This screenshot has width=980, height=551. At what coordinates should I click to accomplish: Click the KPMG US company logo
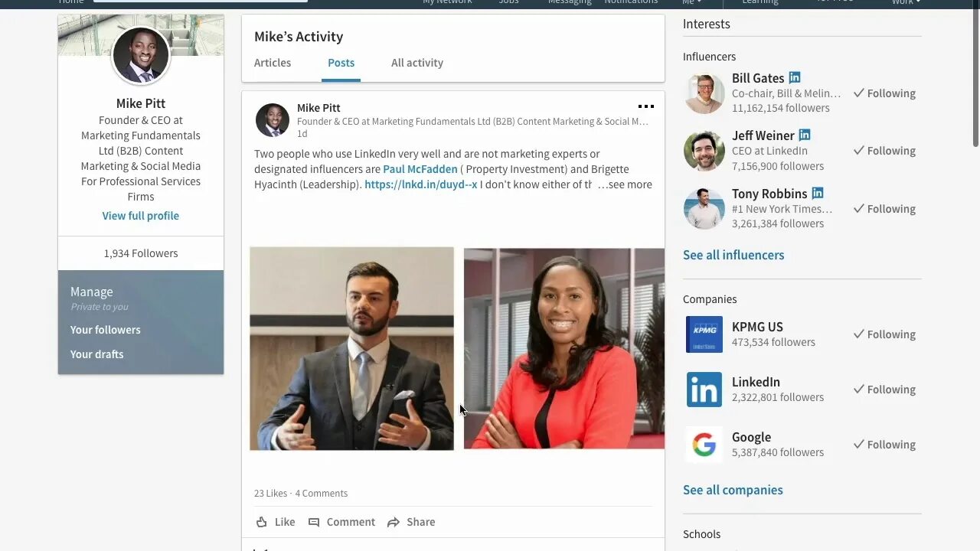(x=704, y=334)
